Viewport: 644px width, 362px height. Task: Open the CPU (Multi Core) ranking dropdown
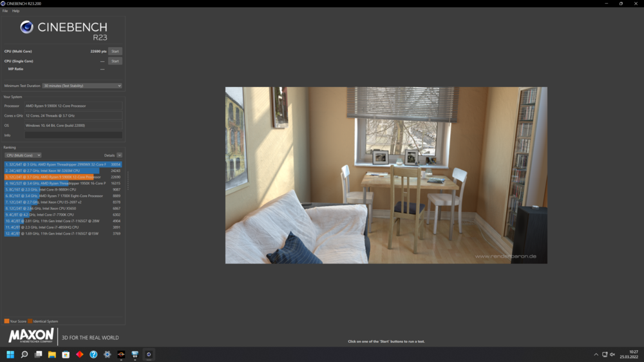click(23, 155)
